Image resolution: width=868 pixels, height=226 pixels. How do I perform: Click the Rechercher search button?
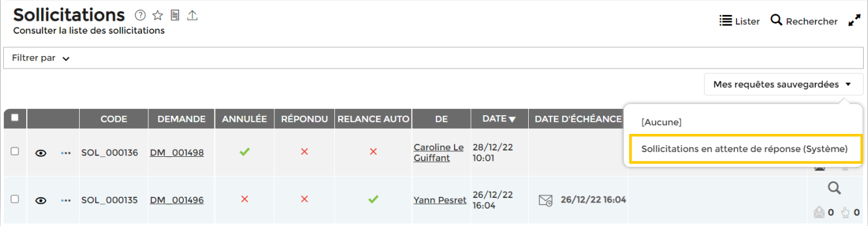click(x=804, y=21)
